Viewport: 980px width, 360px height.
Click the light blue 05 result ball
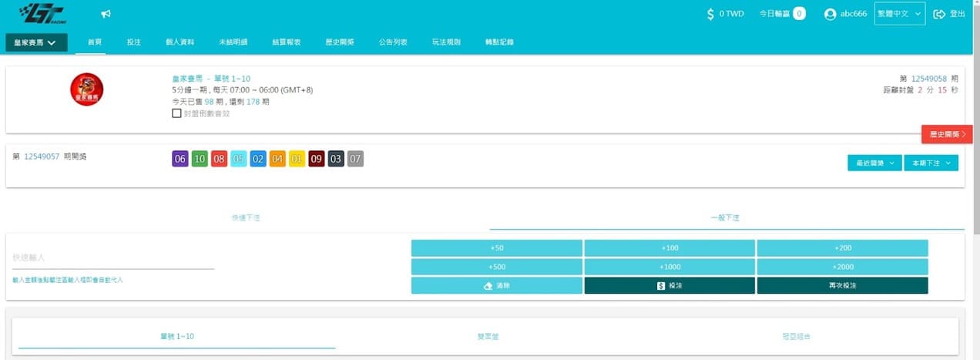pos(239,160)
